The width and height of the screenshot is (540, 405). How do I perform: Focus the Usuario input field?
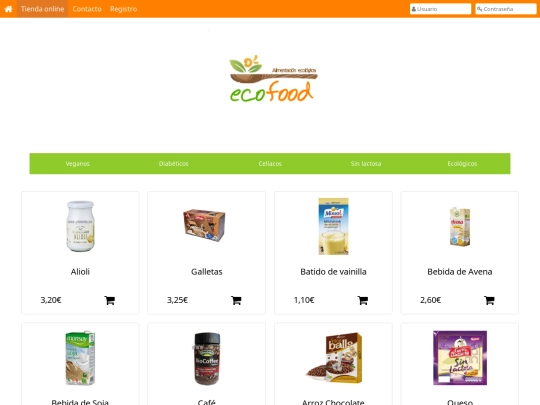pos(440,9)
